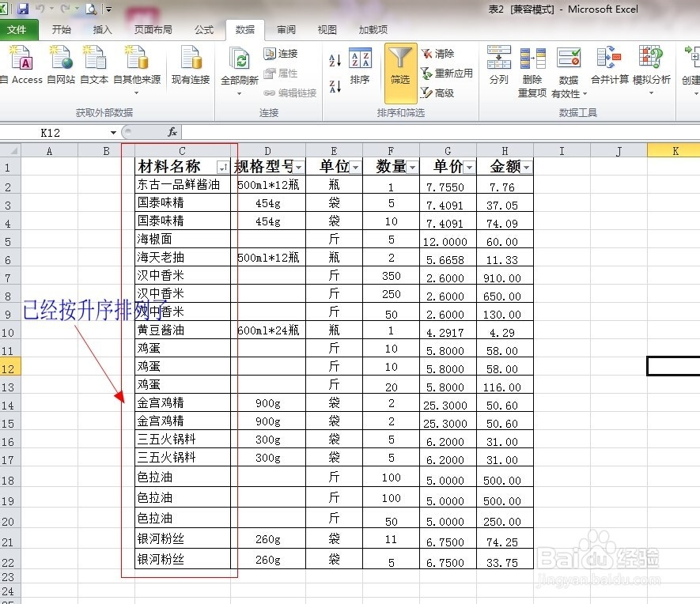
Task: Open Advanced filter (高级)
Action: pyautogui.click(x=438, y=92)
